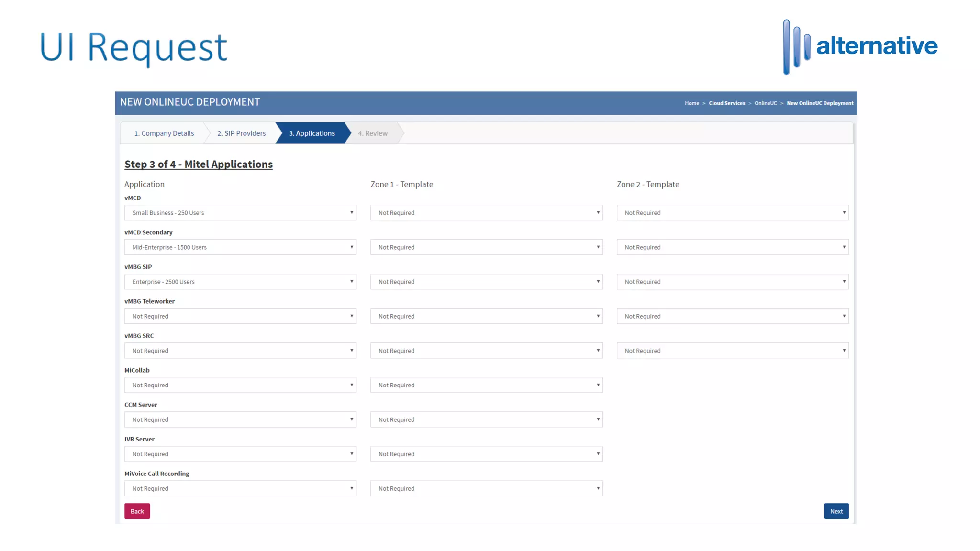Viewport: 980px width, 551px height.
Task: Go to Company Details step tab
Action: [x=164, y=133]
